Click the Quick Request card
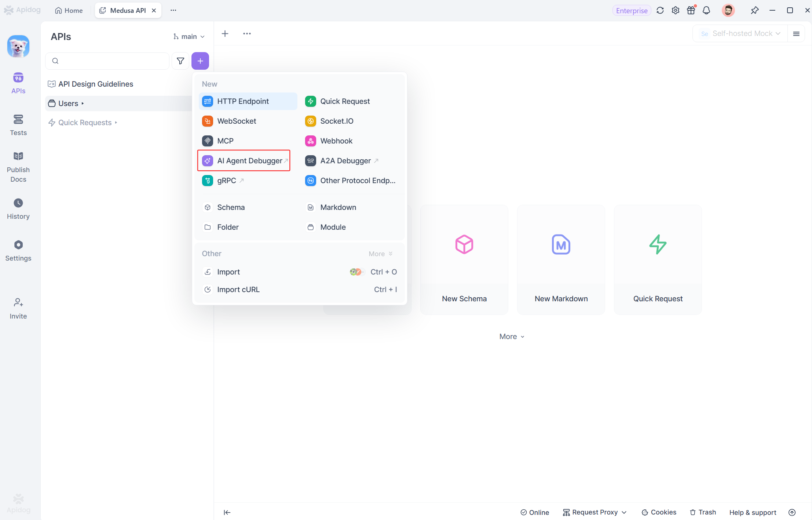This screenshot has width=812, height=520. [x=658, y=260]
